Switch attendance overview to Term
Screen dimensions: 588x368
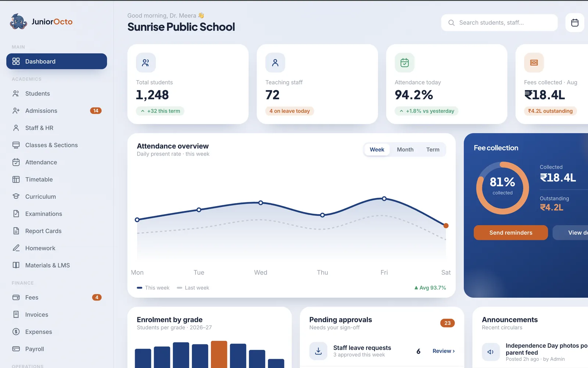point(433,149)
